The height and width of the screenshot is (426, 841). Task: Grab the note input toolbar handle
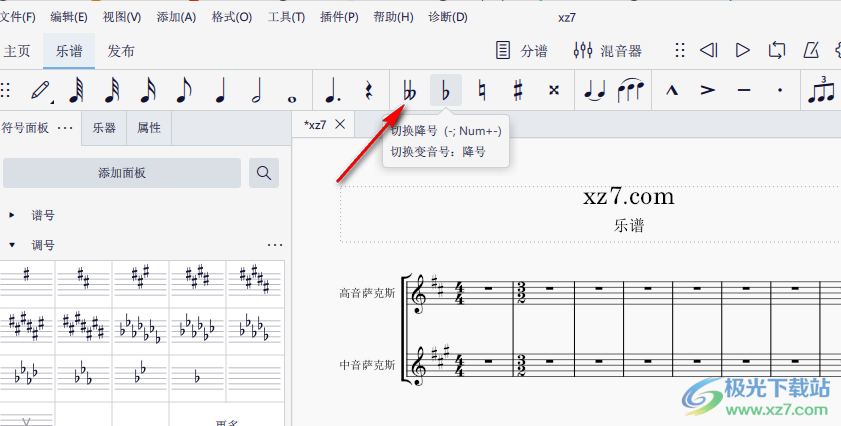click(x=5, y=90)
